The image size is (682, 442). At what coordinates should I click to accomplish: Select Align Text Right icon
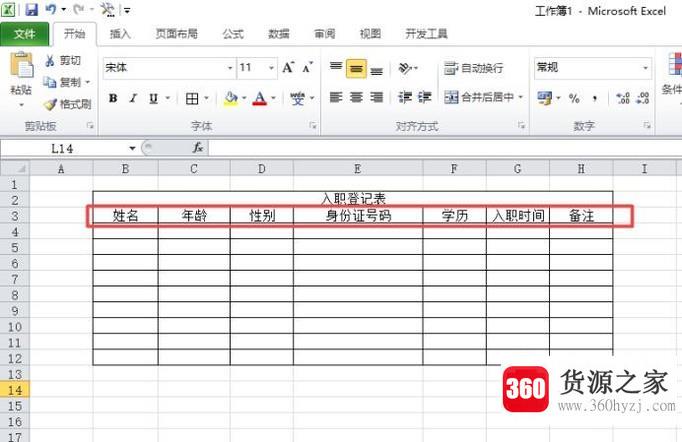tap(377, 97)
